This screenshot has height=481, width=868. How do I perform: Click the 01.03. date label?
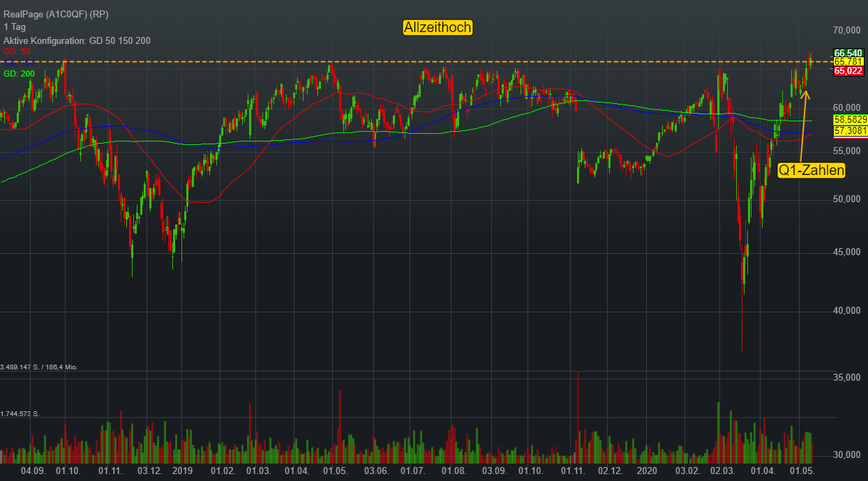point(258,471)
